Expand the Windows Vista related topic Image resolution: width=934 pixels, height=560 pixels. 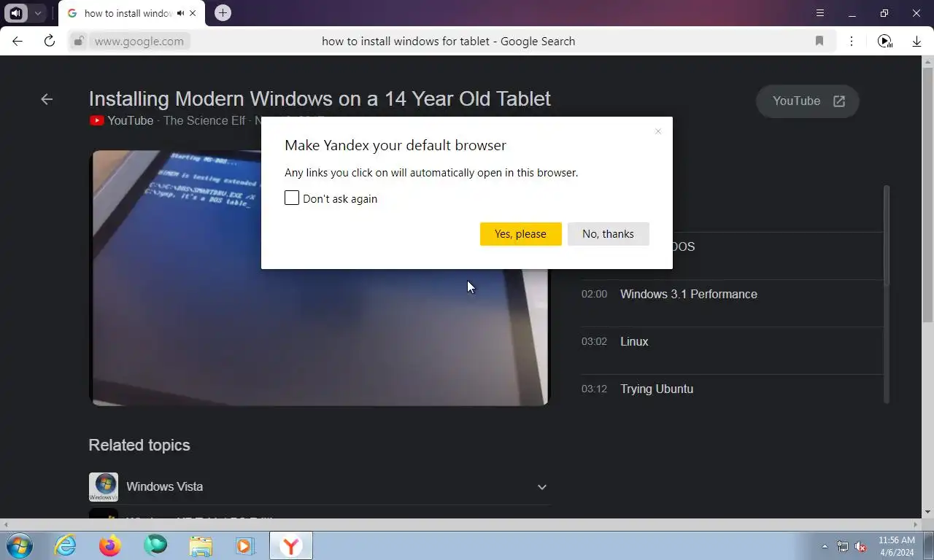pyautogui.click(x=541, y=487)
